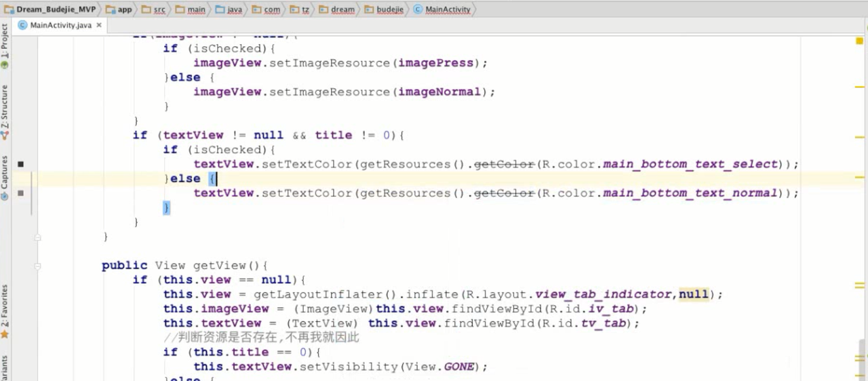Click main_bottom_text_select in code

click(x=690, y=164)
